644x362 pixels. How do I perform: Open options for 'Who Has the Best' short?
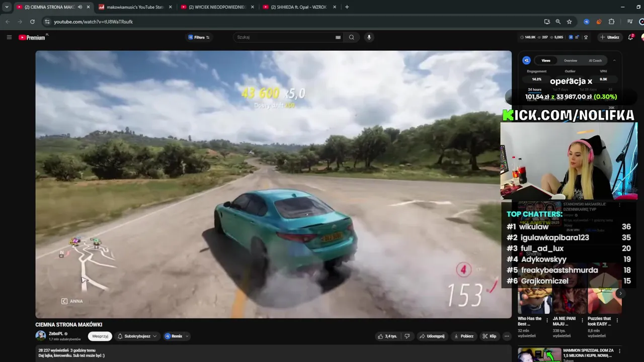pyautogui.click(x=547, y=320)
